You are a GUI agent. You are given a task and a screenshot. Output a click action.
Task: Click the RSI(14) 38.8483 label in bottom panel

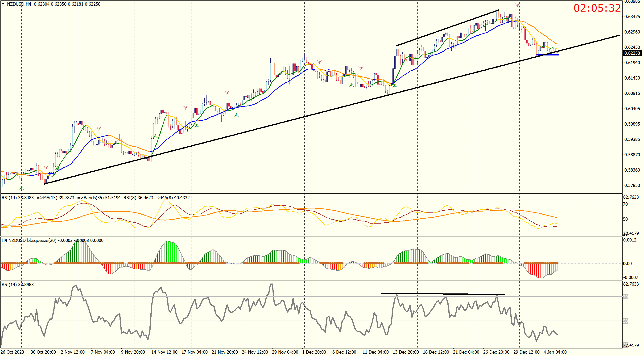click(x=17, y=284)
